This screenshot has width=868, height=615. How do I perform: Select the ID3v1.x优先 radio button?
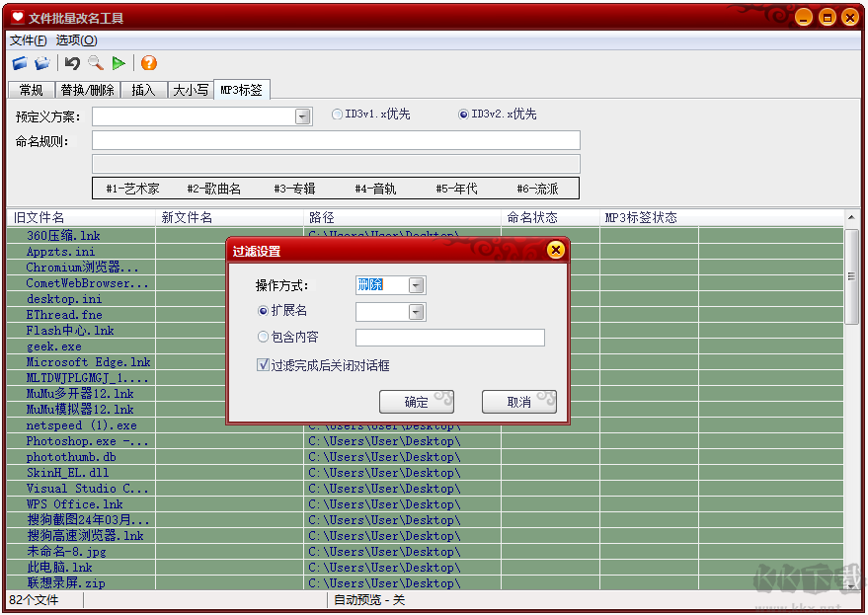click(x=336, y=114)
